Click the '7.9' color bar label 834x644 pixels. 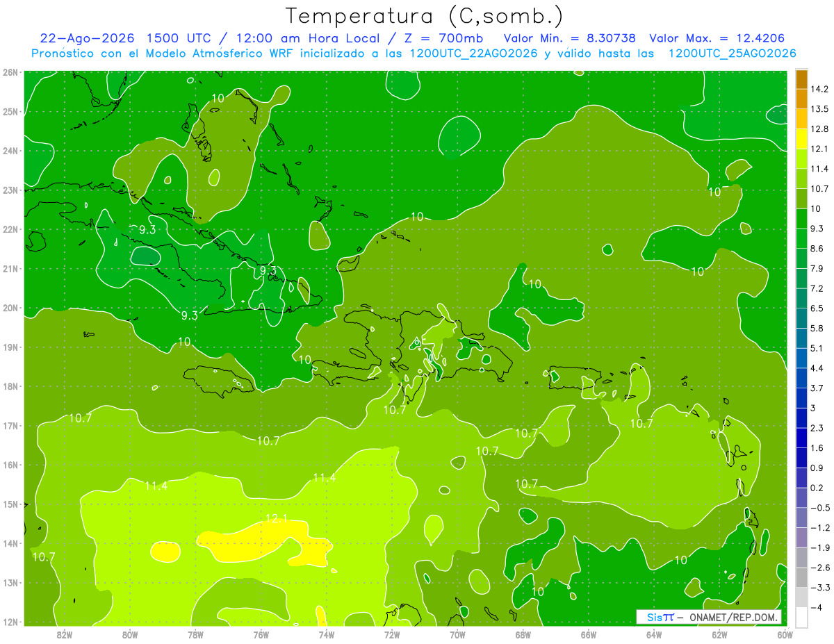(x=817, y=268)
